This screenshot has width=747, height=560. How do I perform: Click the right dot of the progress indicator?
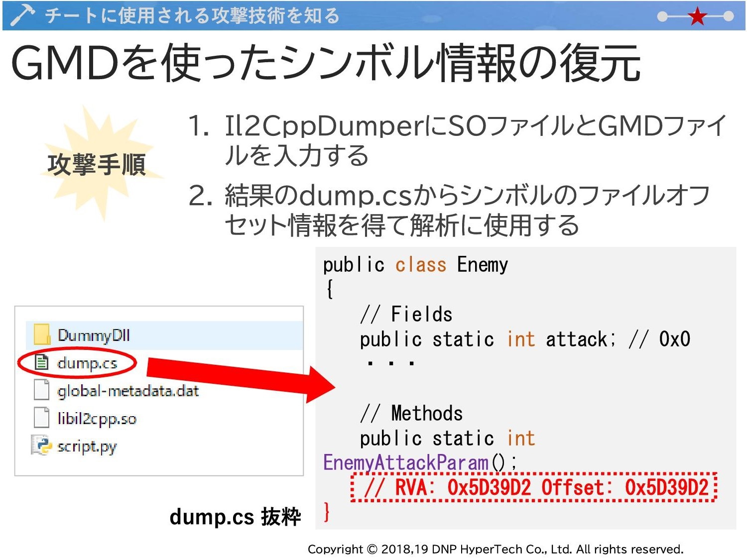click(729, 16)
